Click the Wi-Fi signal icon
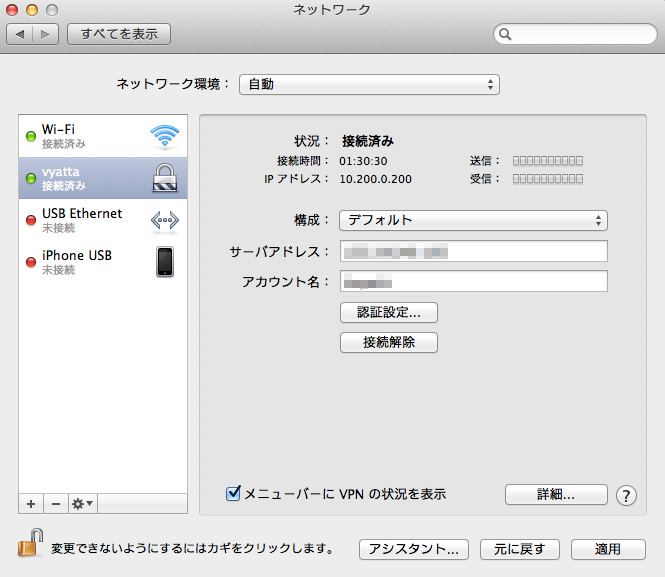The height and width of the screenshot is (577, 665). pyautogui.click(x=165, y=137)
